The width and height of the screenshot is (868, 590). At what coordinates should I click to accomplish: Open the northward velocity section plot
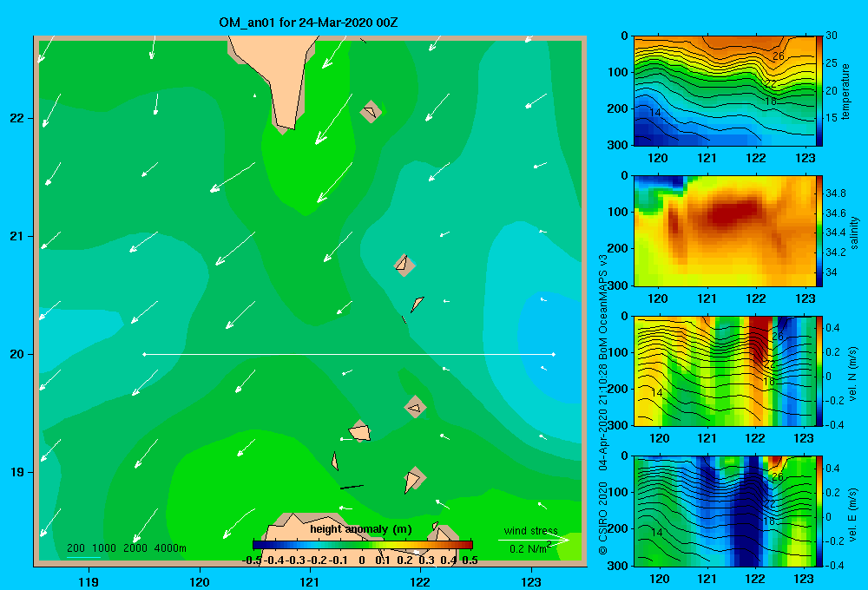724,370
